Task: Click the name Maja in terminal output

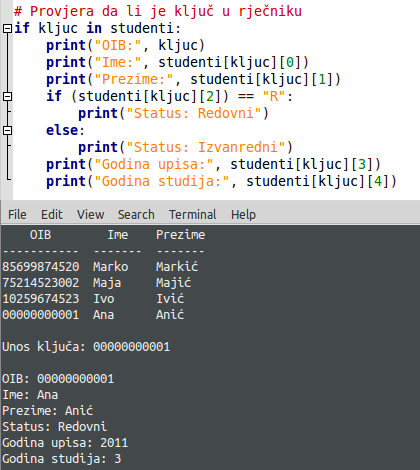Action: [x=107, y=283]
